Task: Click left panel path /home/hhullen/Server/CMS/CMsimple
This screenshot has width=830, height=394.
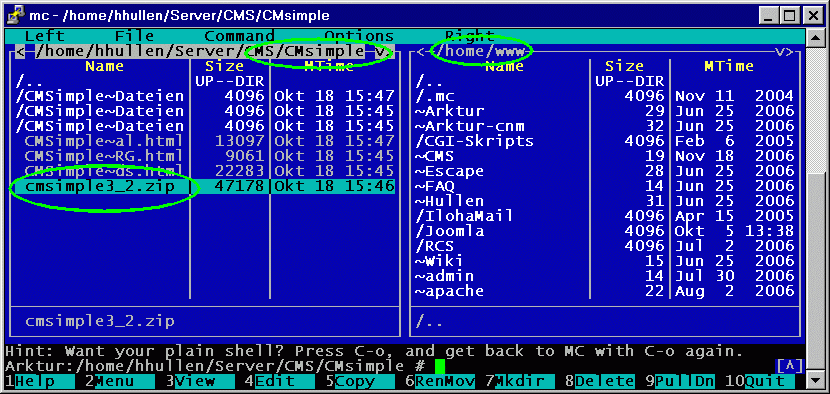Action: (200, 51)
